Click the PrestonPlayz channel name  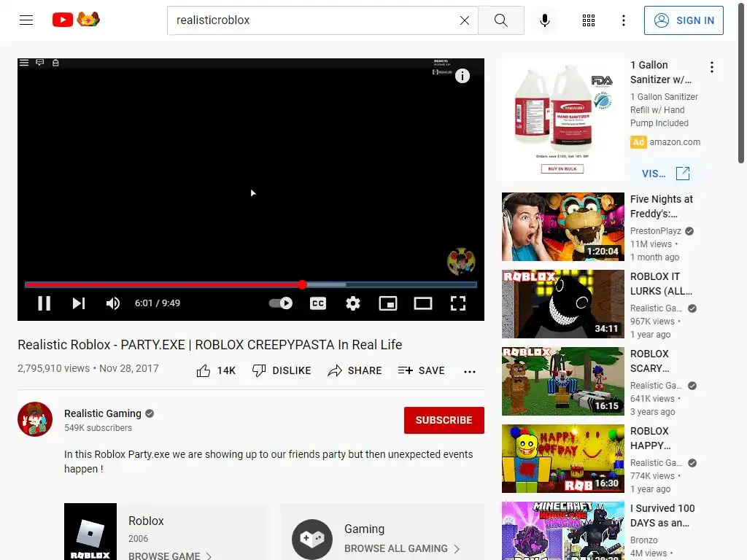click(656, 231)
